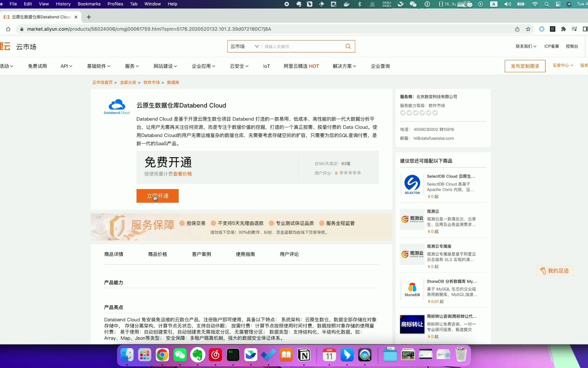Click Bluetooth icon in menu bar
Image resolution: width=588 pixels, height=368 pixels.
[359, 4]
